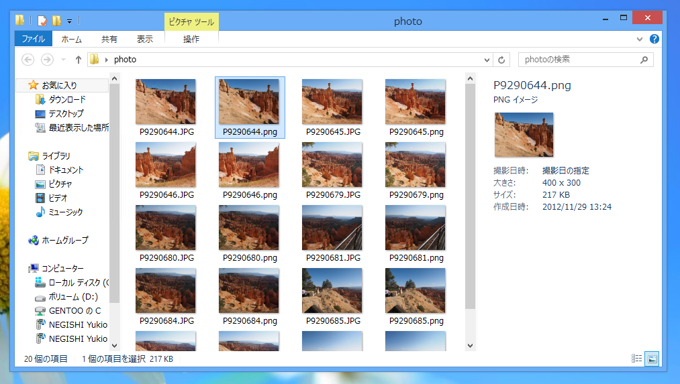Screen dimensions: 680x384
Task: Select the P9290685.png thumbnail
Action: pos(415,291)
